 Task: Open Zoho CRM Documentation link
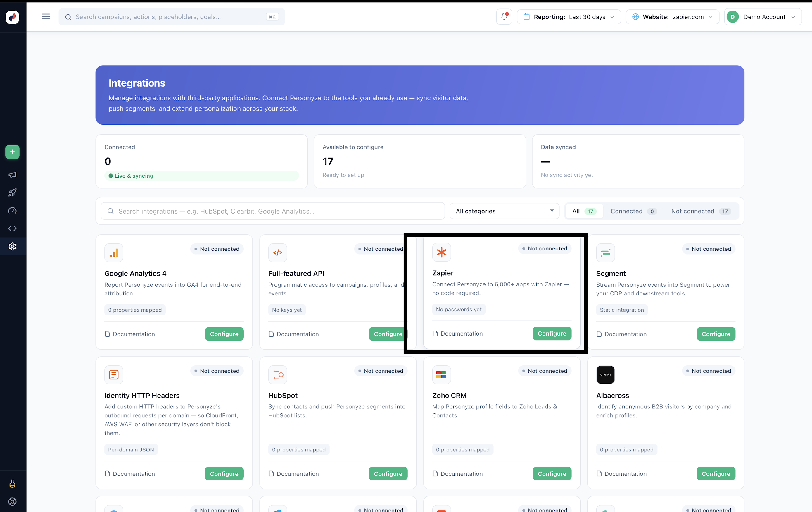click(458, 474)
